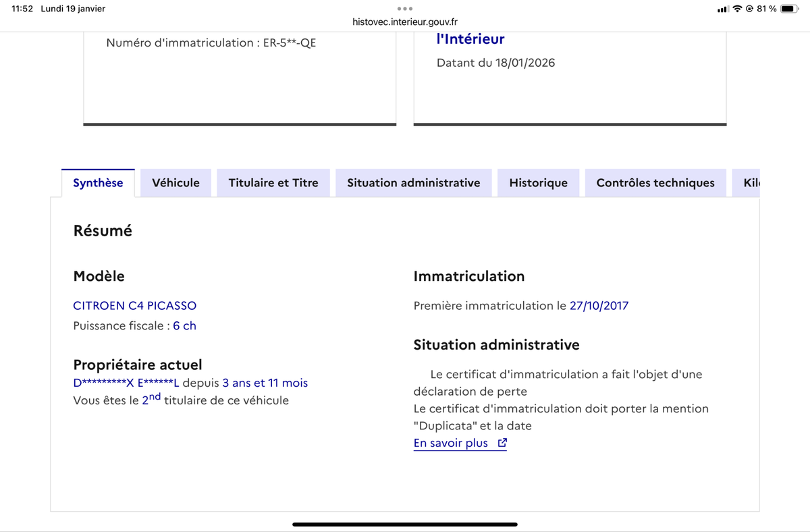Go to the Contrôles techniques tab
Image resolution: width=810 pixels, height=532 pixels.
pos(655,183)
